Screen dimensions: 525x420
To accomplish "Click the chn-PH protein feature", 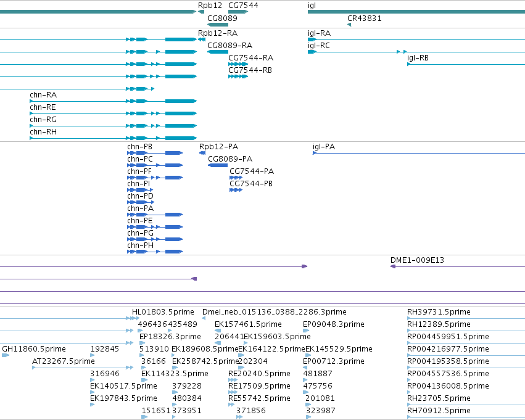I will pyautogui.click(x=155, y=252).
